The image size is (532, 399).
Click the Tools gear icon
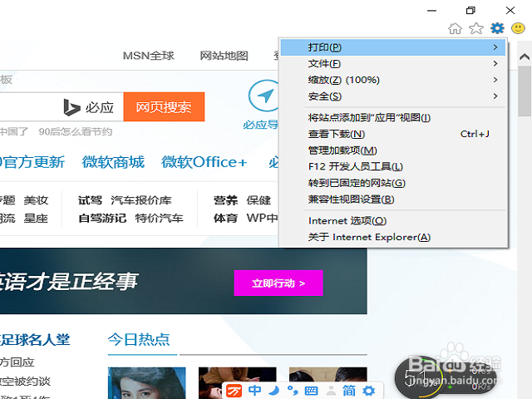click(x=497, y=28)
